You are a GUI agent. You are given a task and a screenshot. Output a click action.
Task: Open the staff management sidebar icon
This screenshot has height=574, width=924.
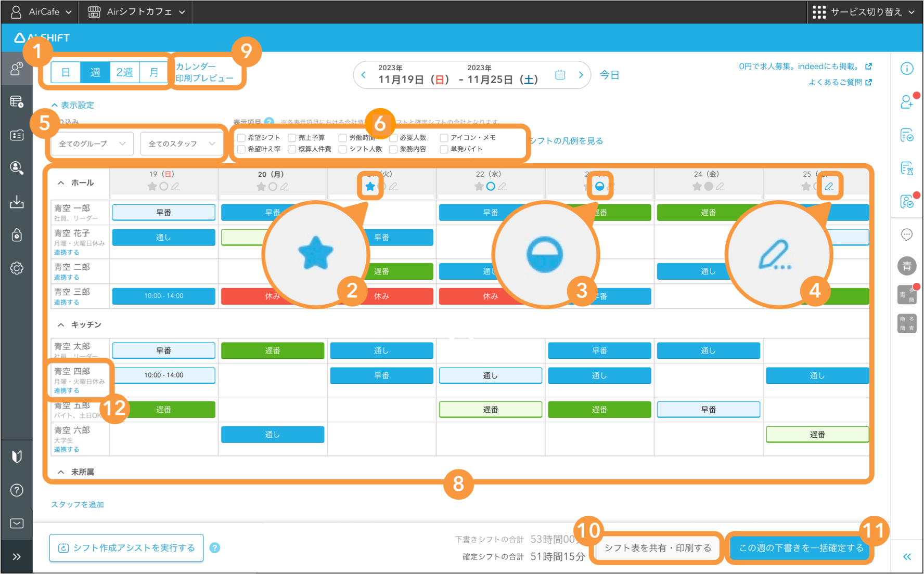[x=17, y=68]
